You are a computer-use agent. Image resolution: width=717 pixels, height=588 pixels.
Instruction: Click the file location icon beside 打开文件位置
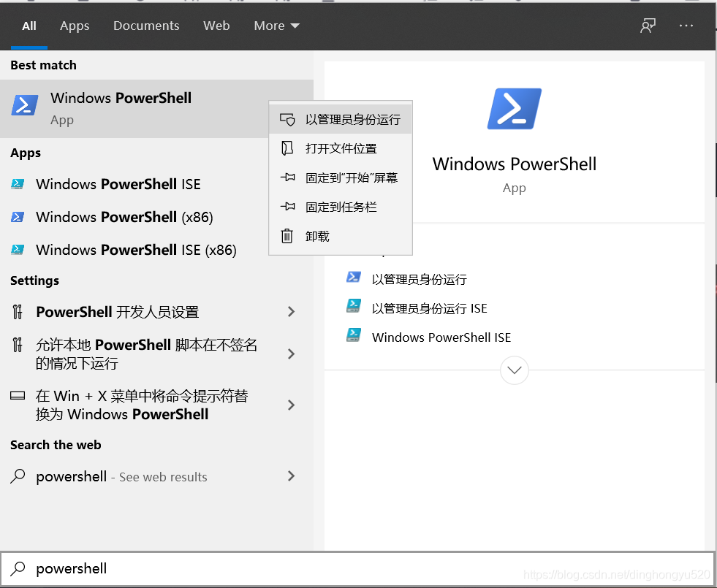tap(287, 148)
